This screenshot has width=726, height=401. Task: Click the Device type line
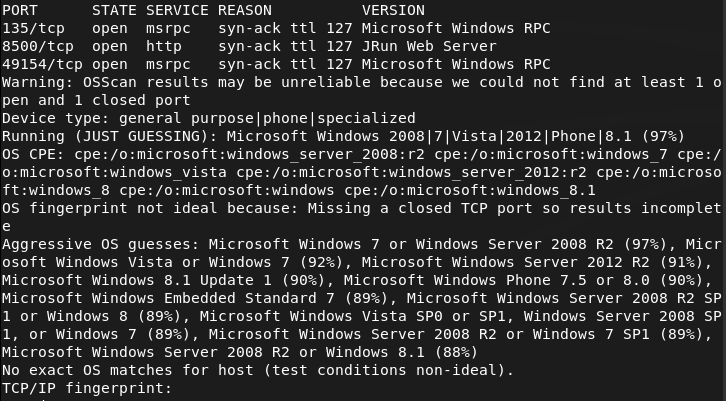coord(208,118)
